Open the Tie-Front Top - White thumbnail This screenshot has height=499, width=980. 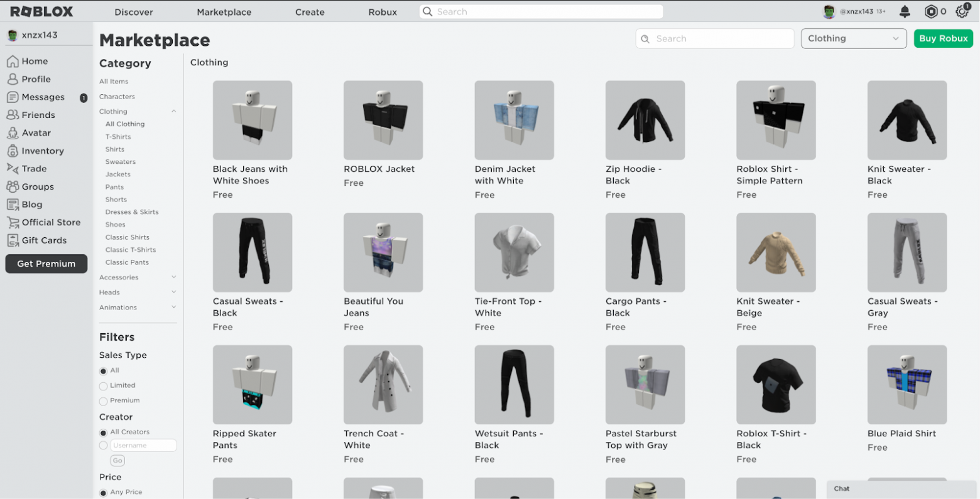(x=514, y=252)
